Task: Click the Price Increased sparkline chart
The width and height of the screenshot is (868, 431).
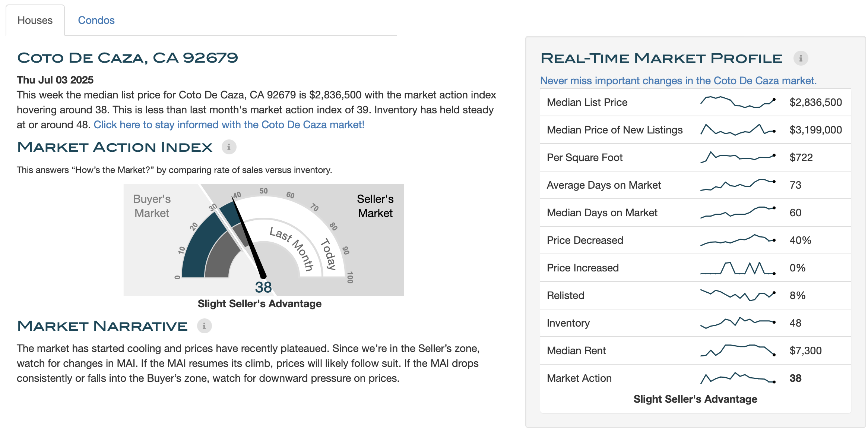Action: [738, 268]
